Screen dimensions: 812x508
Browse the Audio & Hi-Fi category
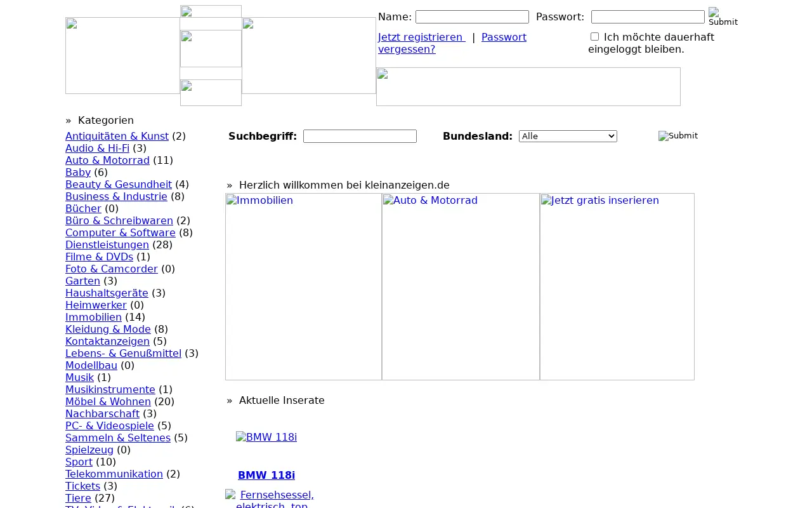tap(97, 148)
